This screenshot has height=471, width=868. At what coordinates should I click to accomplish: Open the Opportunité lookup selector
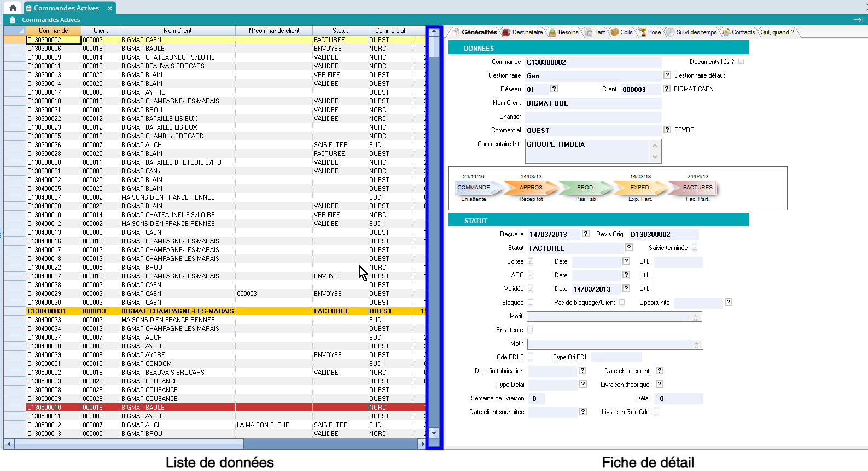[x=728, y=302]
